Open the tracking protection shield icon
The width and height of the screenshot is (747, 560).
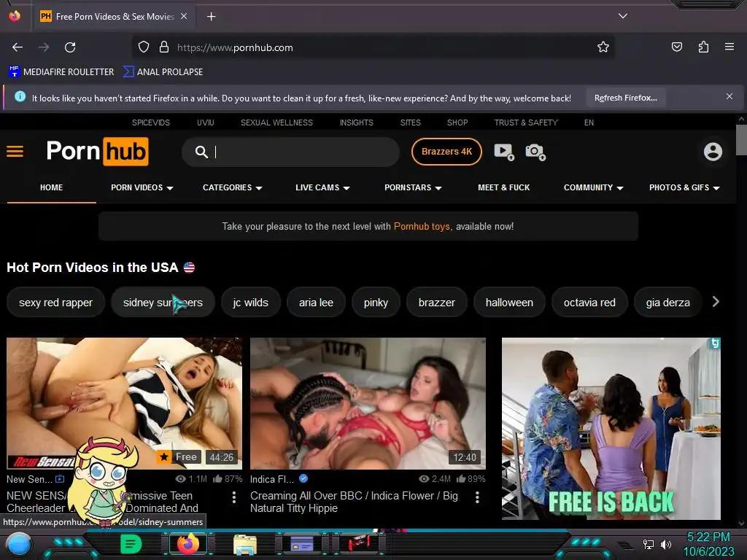click(144, 47)
